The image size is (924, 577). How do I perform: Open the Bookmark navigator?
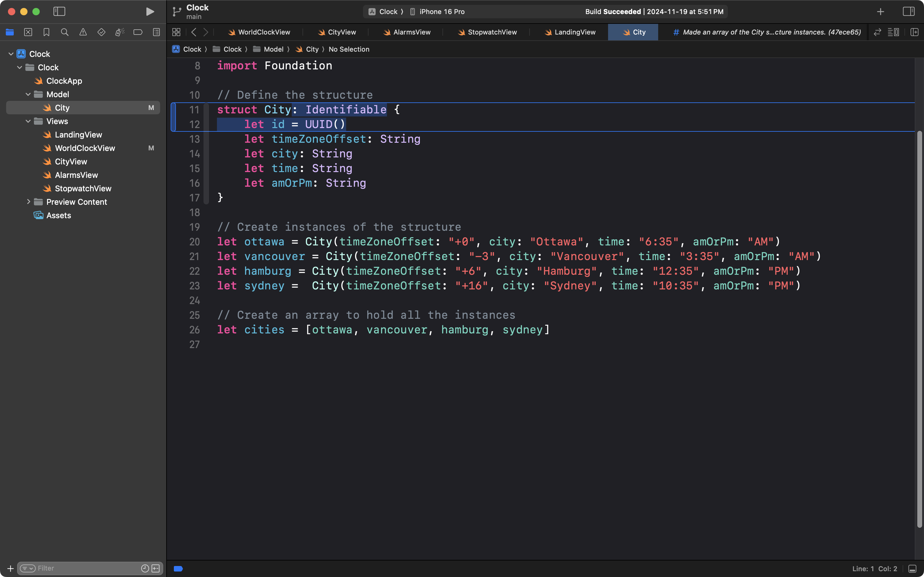tap(46, 32)
